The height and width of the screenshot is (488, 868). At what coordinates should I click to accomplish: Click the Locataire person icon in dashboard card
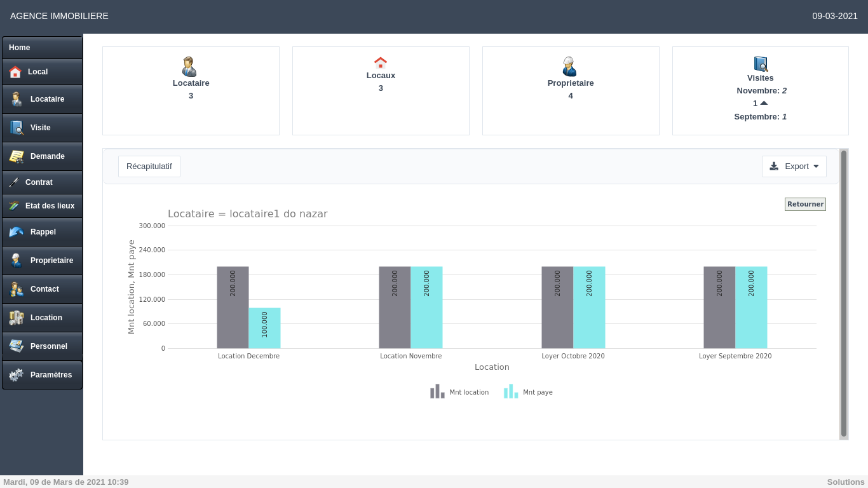pos(189,67)
